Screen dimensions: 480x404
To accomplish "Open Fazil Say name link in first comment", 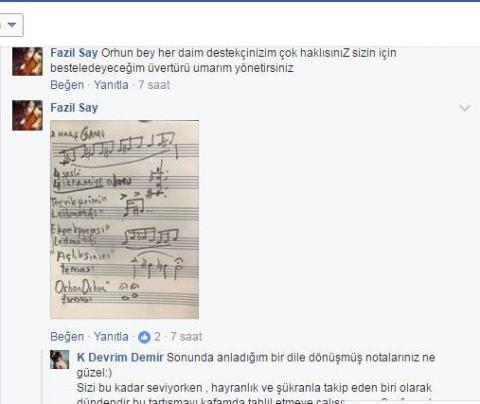I will click(x=74, y=53).
